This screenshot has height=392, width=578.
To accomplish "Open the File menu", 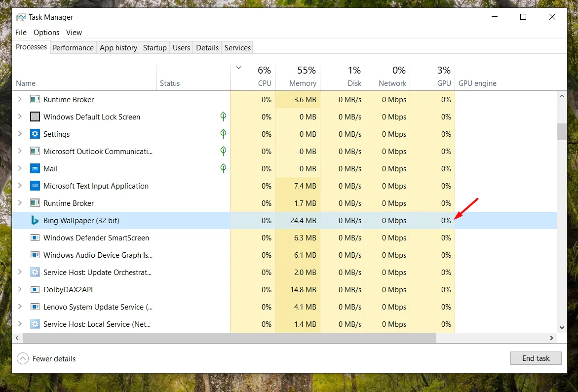I will 21,33.
